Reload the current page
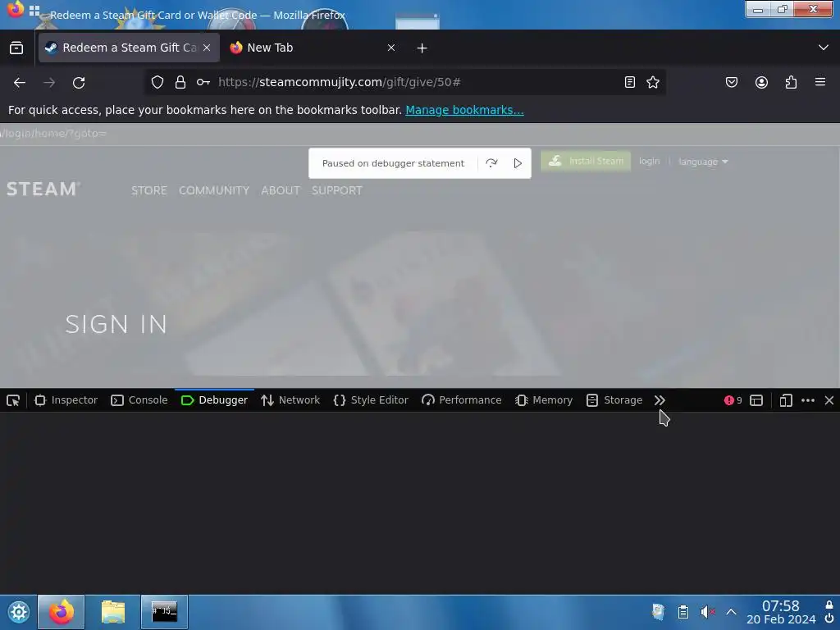Screen dimensions: 840x630 point(79,83)
